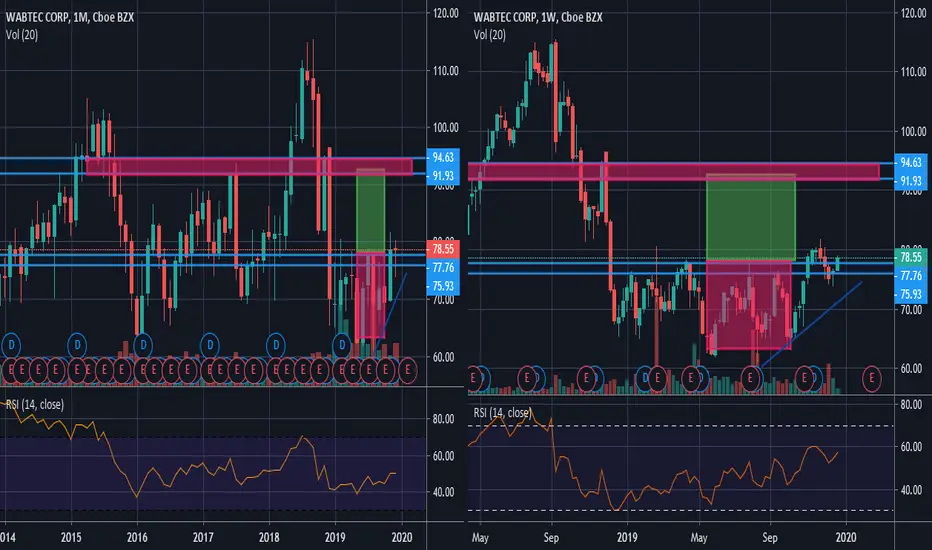Click the dividend marker above 2017 on monthly chart
Image resolution: width=932 pixels, height=550 pixels.
coord(210,345)
